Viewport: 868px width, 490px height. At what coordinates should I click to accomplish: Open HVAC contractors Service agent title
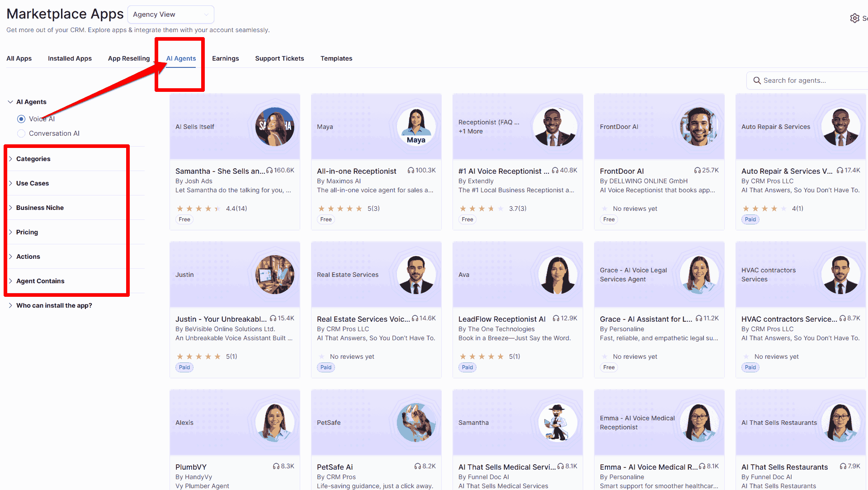click(x=789, y=319)
